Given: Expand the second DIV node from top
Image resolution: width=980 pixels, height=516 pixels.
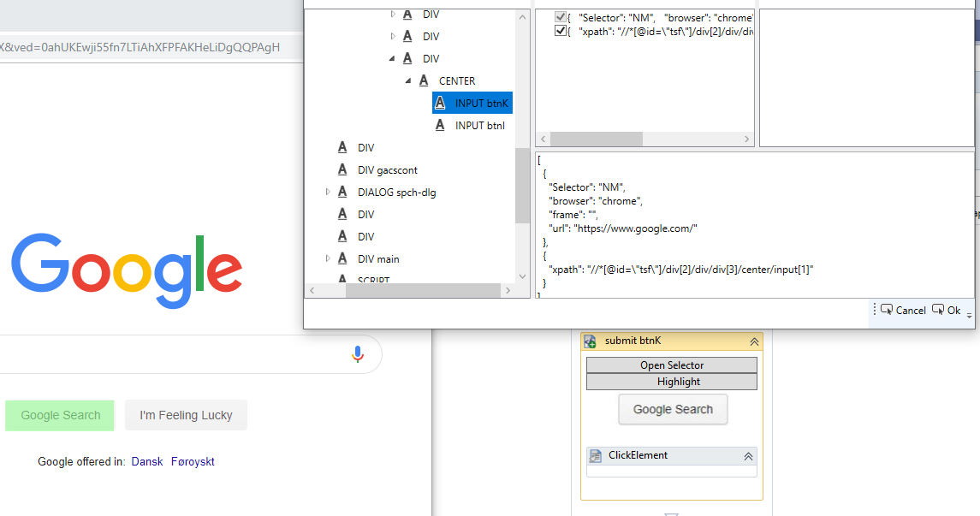Looking at the screenshot, I should tap(393, 36).
